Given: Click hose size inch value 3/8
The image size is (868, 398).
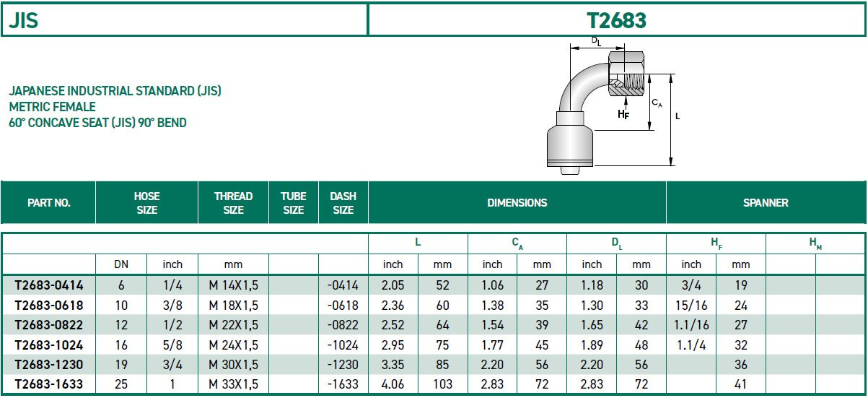Looking at the screenshot, I should (172, 305).
